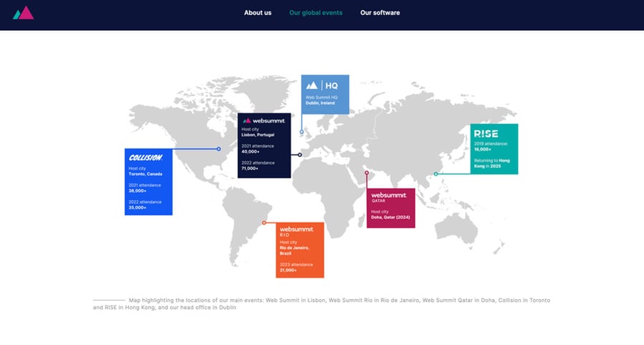
Task: Click the websummit logo in Lisbon card
Action: pos(264,120)
